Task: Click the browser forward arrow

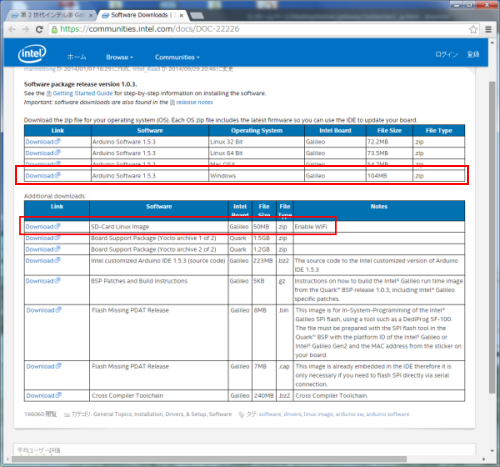Action: (x=26, y=29)
